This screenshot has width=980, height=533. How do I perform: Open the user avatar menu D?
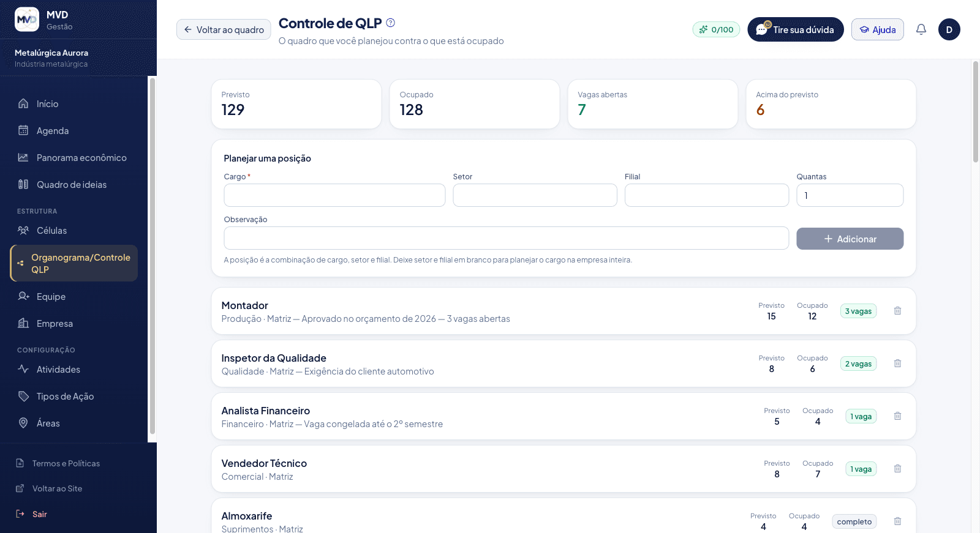coord(949,29)
